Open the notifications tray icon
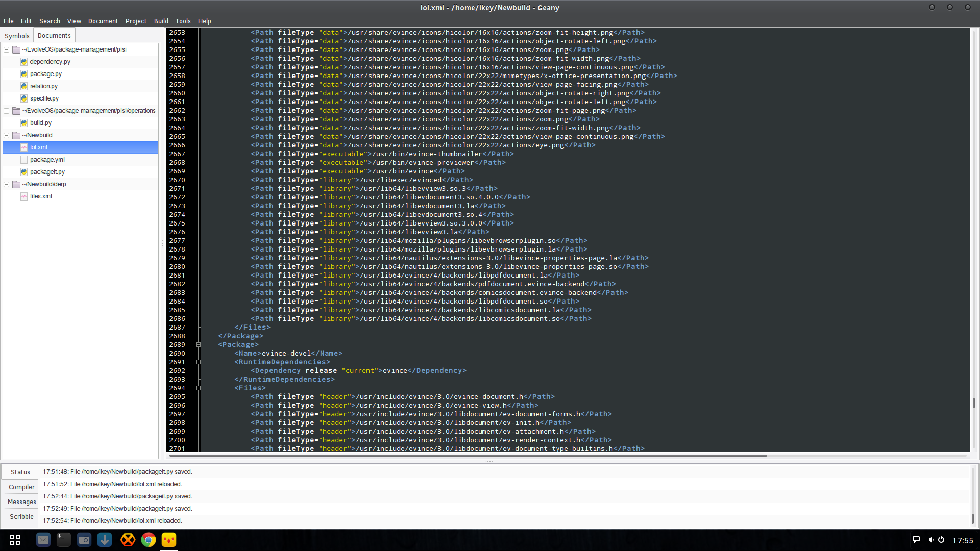980x551 pixels. (916, 540)
